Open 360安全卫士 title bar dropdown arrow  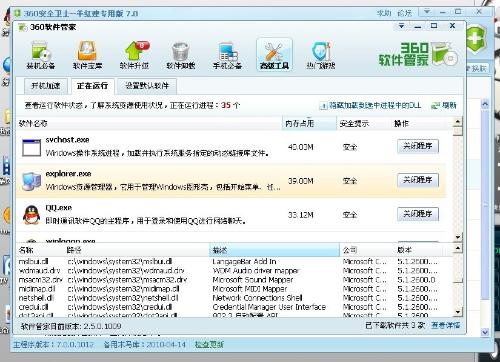pyautogui.click(x=426, y=12)
